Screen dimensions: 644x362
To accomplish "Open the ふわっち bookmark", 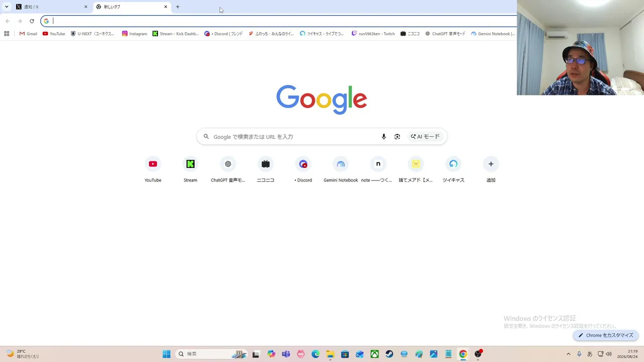I will (x=271, y=34).
